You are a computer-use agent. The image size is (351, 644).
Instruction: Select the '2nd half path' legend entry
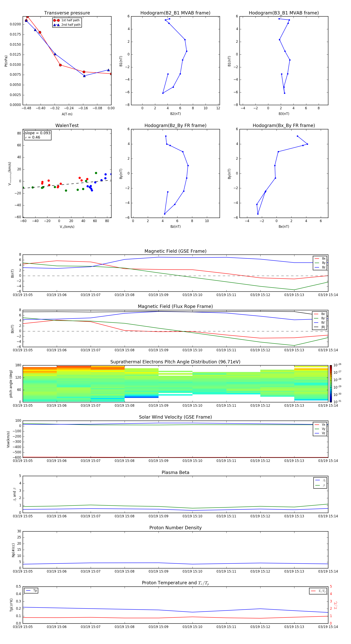67,25
